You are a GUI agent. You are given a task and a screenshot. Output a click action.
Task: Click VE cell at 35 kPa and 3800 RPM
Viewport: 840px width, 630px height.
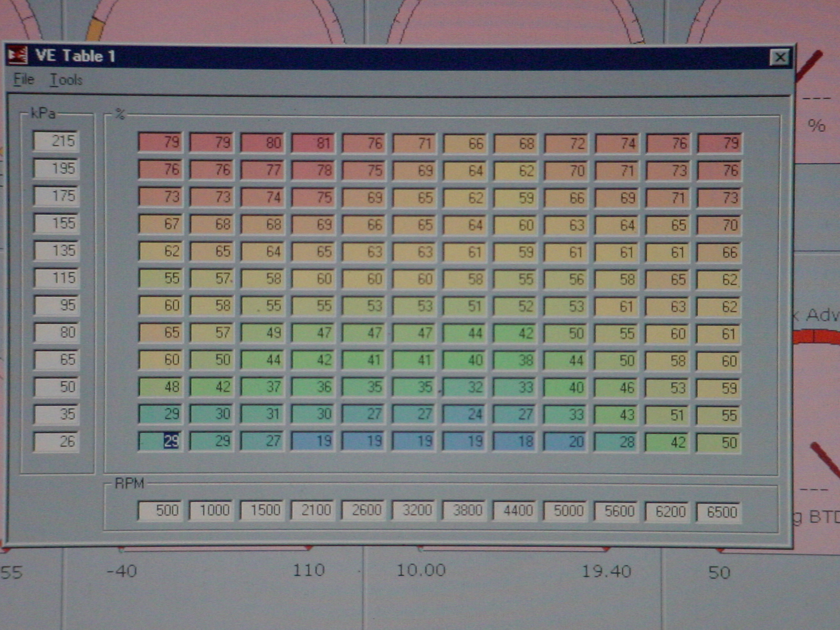465,414
